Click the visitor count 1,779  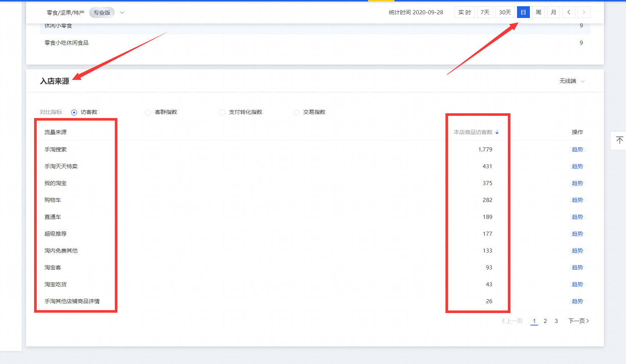pos(485,150)
